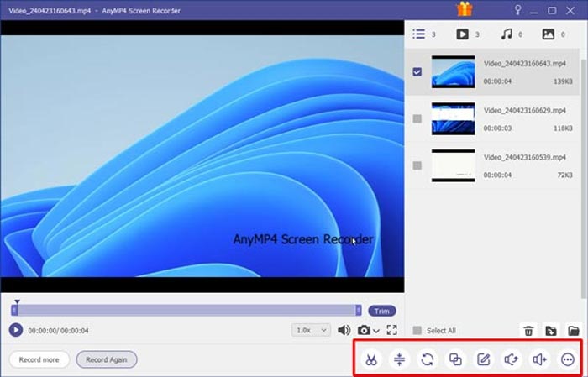Expand the snapshot options arrow beside camera
Image resolution: width=588 pixels, height=377 pixels.
[x=376, y=331]
